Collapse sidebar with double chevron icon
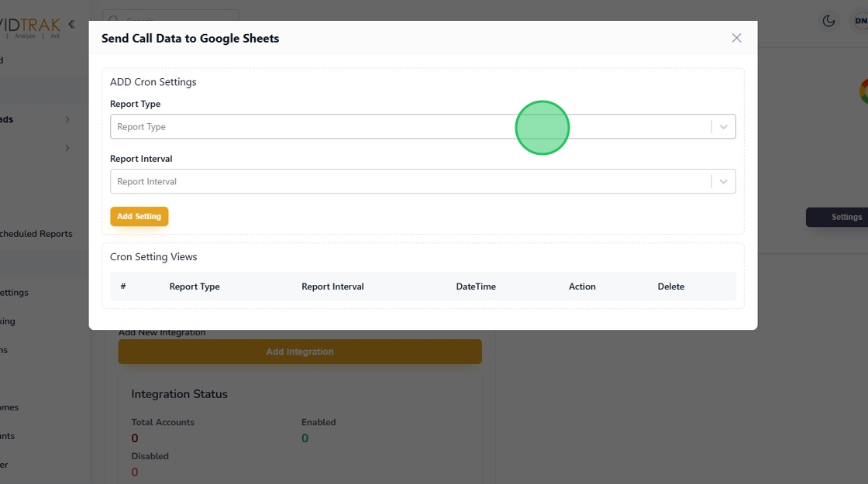868x484 pixels. (x=71, y=25)
